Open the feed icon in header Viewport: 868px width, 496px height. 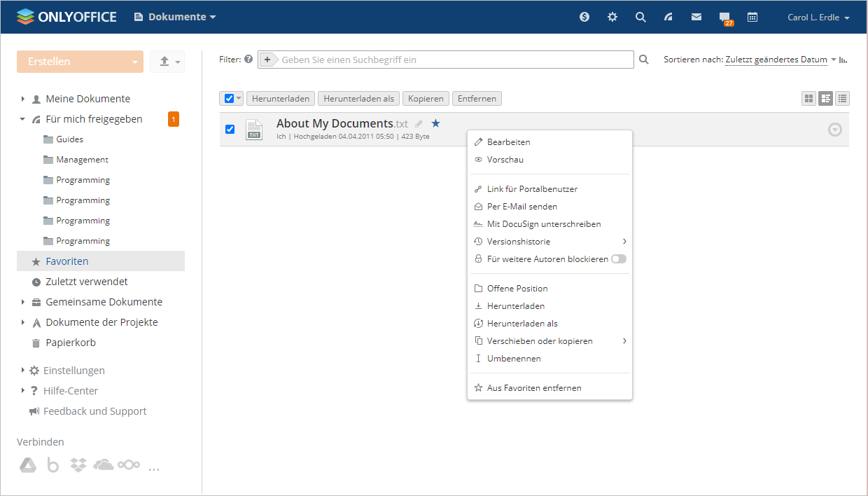[668, 17]
